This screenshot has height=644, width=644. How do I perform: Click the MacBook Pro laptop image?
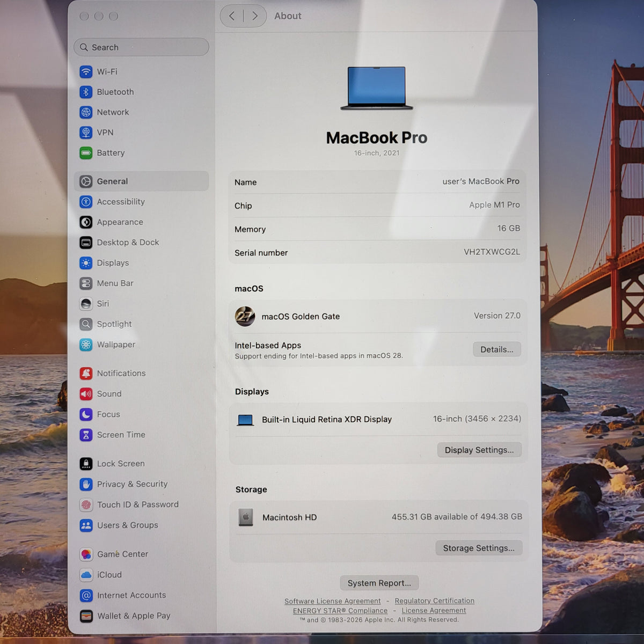click(x=377, y=89)
